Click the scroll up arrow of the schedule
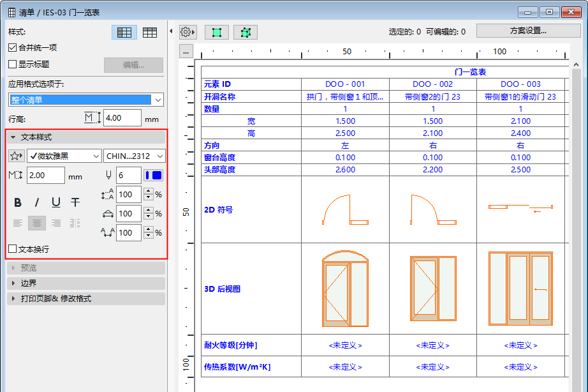The image size is (588, 392). coord(576,65)
